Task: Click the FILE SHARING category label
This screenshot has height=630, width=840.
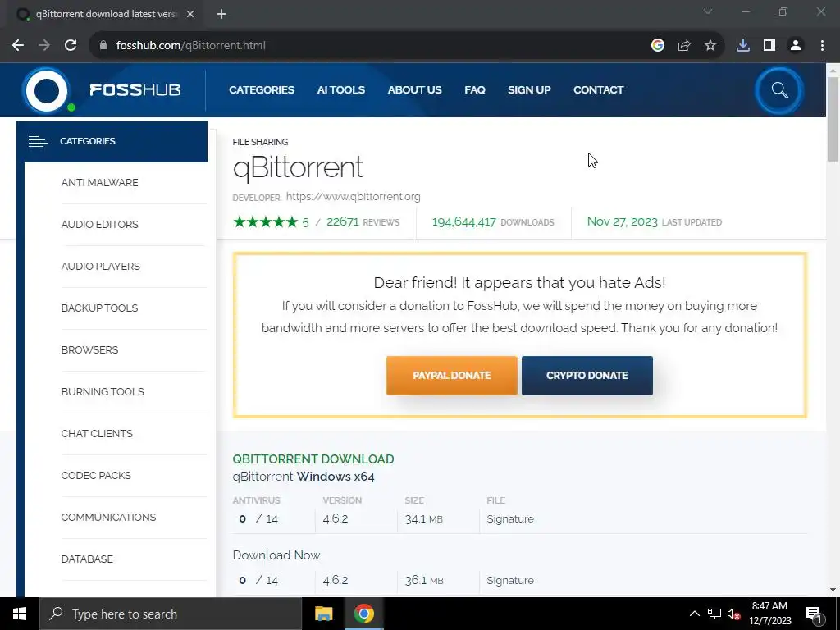Action: 260,142
